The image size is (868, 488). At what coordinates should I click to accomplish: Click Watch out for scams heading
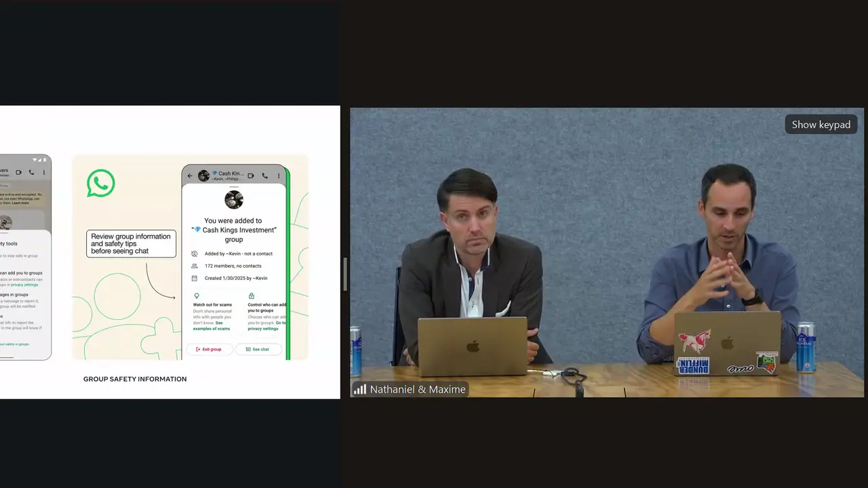(212, 305)
